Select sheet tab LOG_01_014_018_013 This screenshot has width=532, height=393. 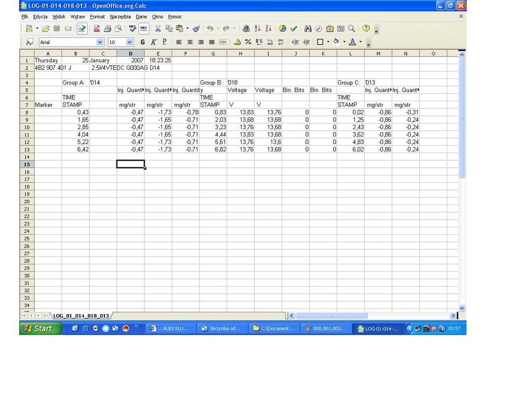click(x=81, y=316)
